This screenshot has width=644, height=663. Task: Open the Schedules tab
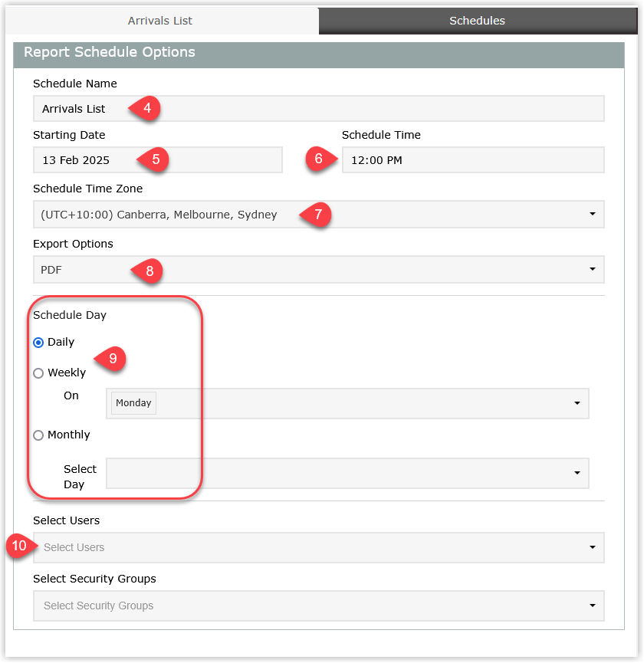click(x=478, y=21)
